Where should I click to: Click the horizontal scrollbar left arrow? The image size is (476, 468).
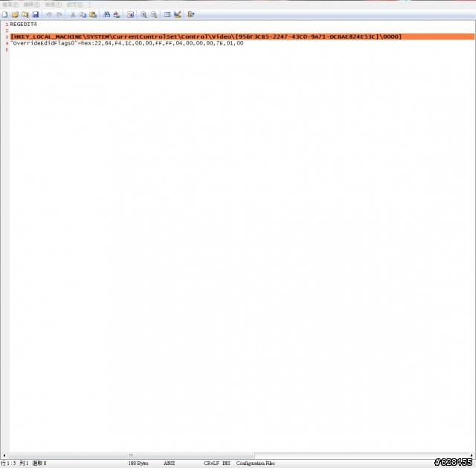coord(4,455)
